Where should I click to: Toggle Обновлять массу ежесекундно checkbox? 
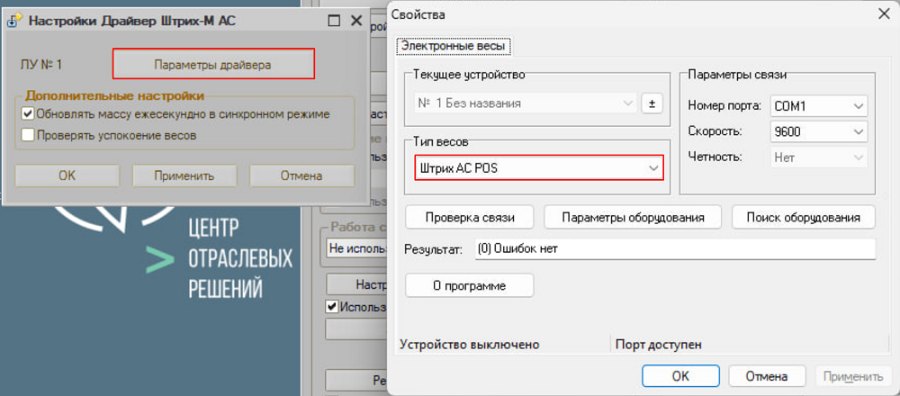28,114
